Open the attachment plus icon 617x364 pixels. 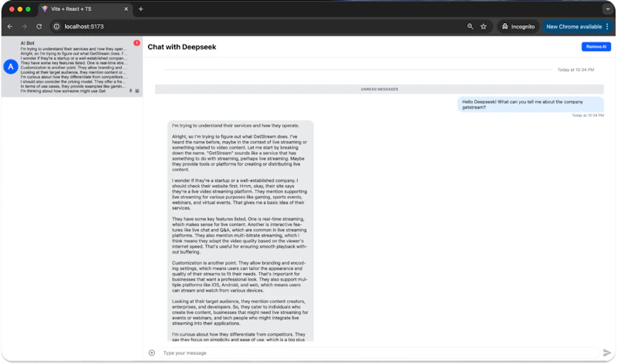click(x=152, y=352)
